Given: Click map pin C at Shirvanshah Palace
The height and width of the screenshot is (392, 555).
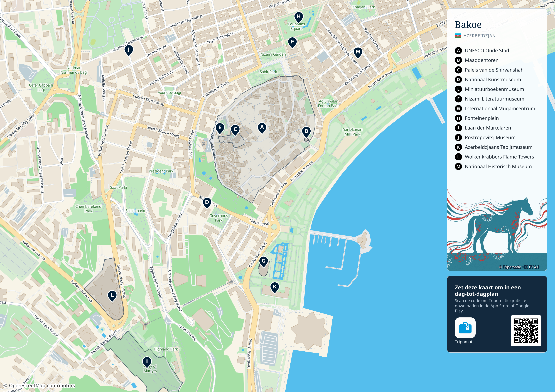Looking at the screenshot, I should [x=235, y=130].
